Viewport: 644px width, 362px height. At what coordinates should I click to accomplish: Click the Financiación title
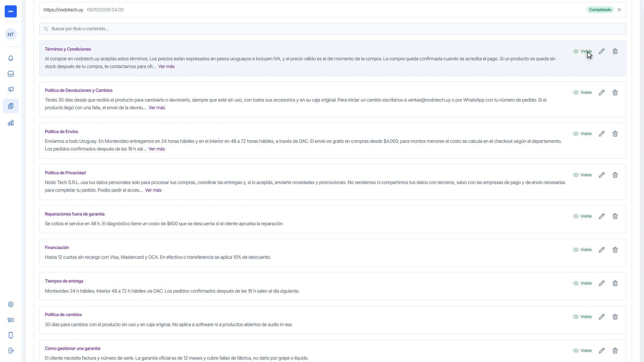pyautogui.click(x=57, y=247)
